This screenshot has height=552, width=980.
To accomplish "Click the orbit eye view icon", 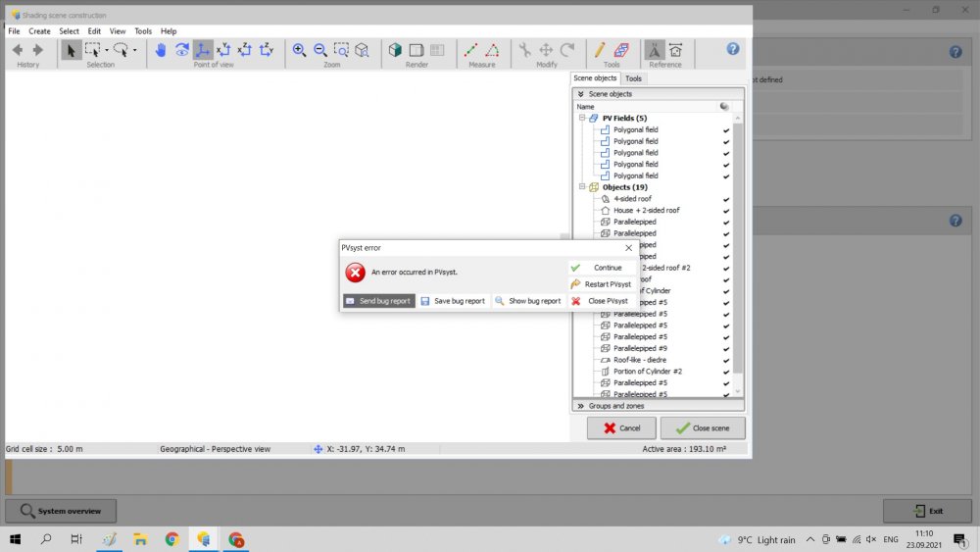I will (x=181, y=50).
